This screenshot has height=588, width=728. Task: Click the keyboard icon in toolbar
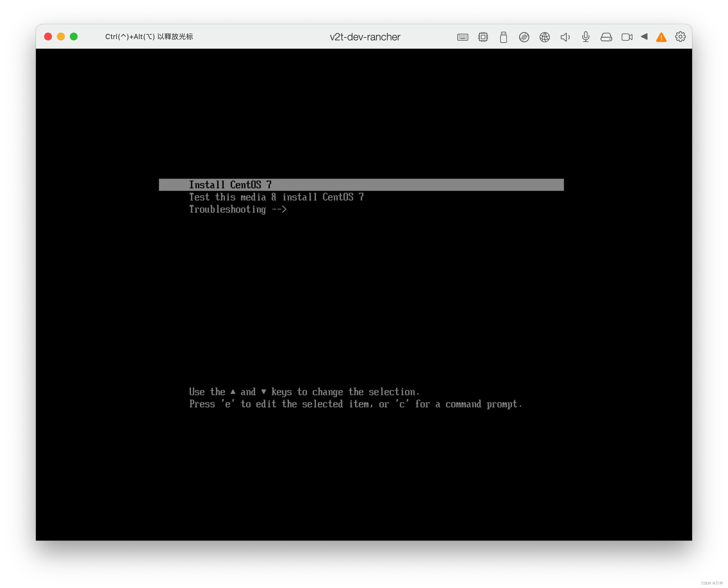coord(462,37)
